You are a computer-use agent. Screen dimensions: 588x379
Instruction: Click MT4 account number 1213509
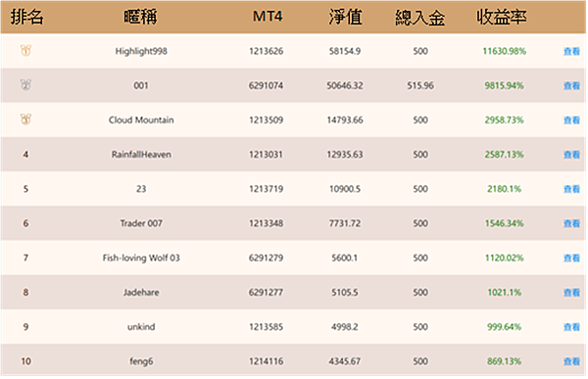click(266, 119)
